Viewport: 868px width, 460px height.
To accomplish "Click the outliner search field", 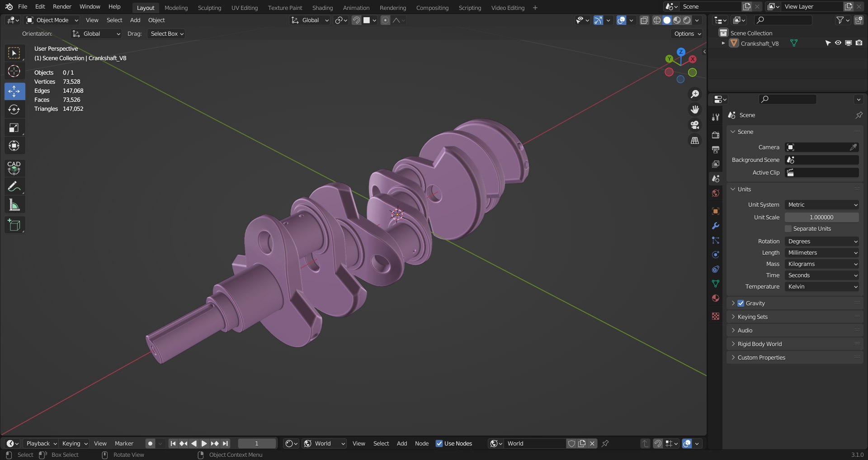I will point(784,20).
